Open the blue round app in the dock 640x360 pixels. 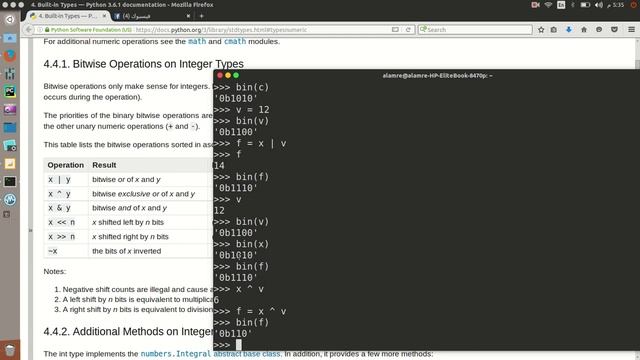click(x=10, y=200)
